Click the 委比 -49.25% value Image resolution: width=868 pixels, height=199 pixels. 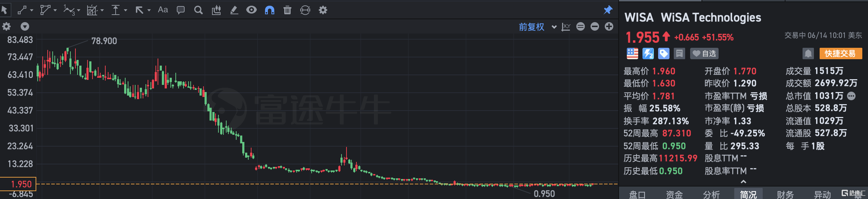tap(748, 133)
